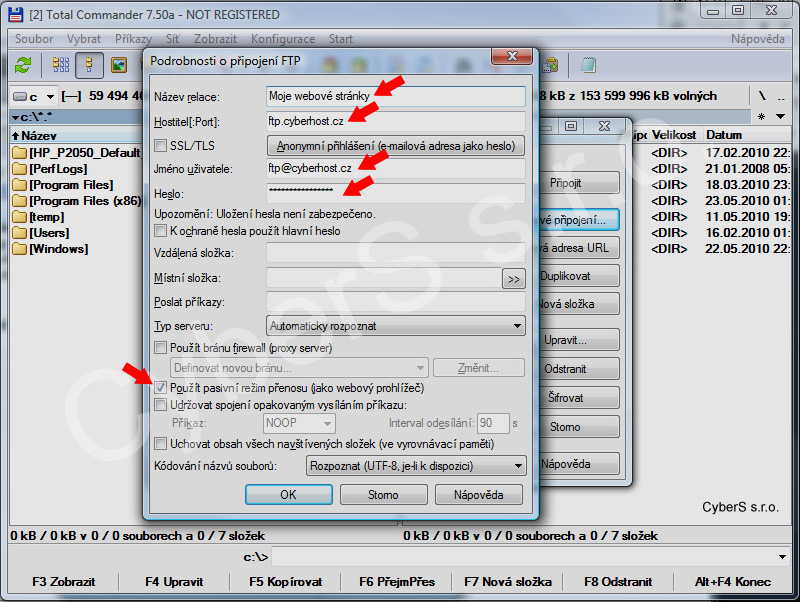Open the 'Typ serveru' dropdown
800x602 pixels.
(x=396, y=325)
